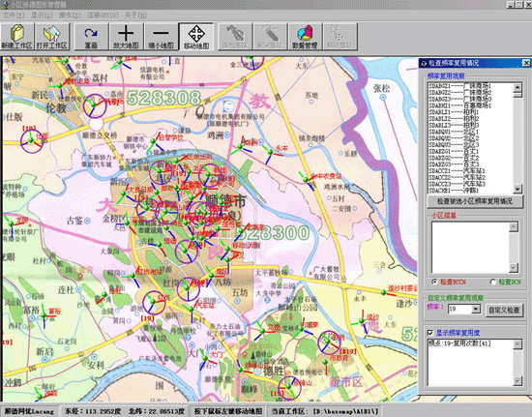Select the 缩小地图 zoom-out minus tool
This screenshot has width=532, height=417.
tap(162, 37)
